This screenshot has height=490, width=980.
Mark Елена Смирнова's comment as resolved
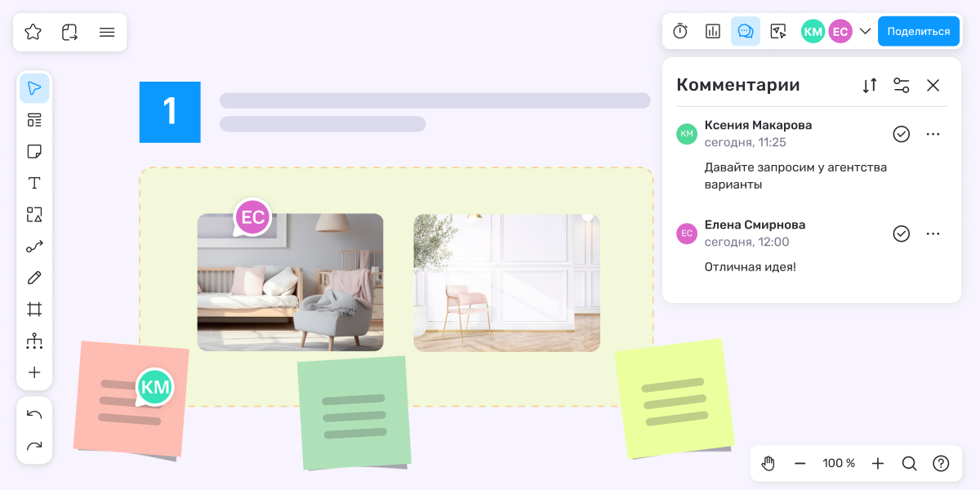[901, 234]
